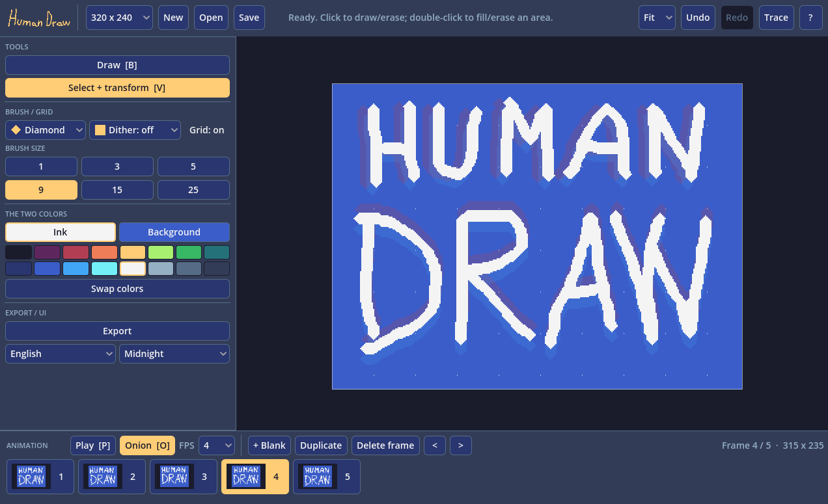
Task: Open the FPS dropdown showing 4
Action: (x=217, y=445)
